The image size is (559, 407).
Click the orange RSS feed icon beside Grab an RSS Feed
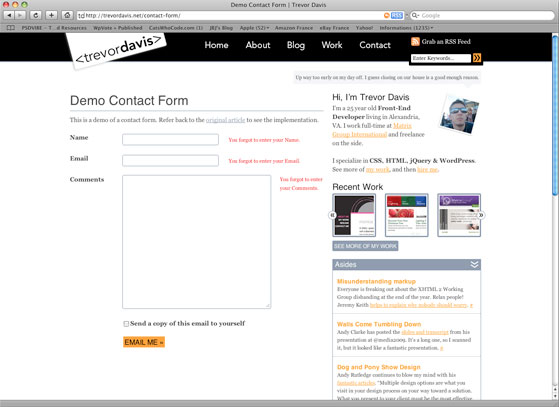coord(415,41)
